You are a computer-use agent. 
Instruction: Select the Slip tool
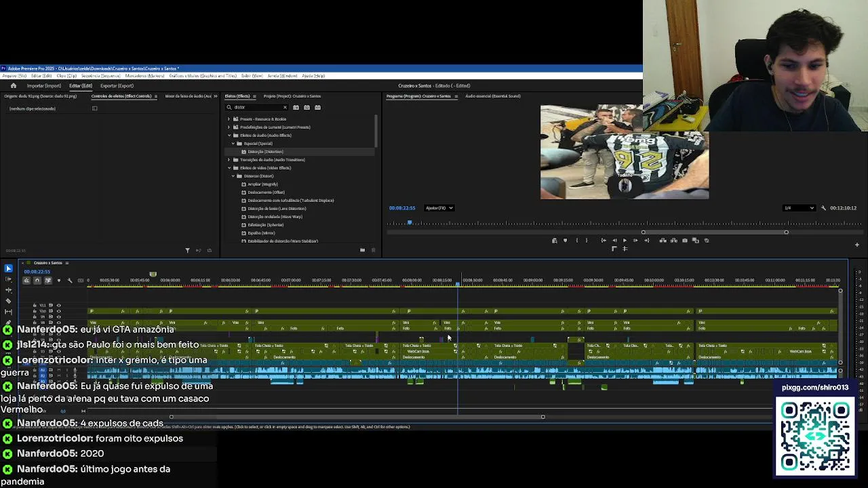click(8, 312)
